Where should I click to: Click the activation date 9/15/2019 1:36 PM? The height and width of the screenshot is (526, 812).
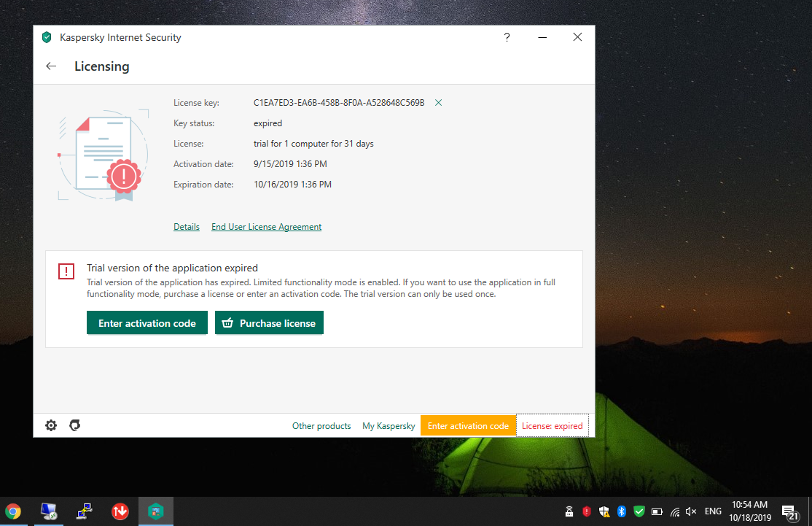point(290,164)
